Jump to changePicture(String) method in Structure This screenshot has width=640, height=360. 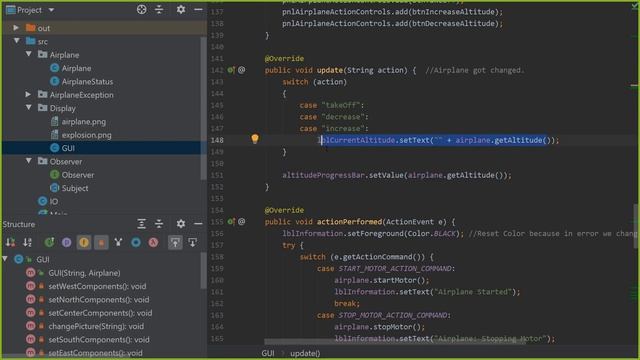pos(96,326)
